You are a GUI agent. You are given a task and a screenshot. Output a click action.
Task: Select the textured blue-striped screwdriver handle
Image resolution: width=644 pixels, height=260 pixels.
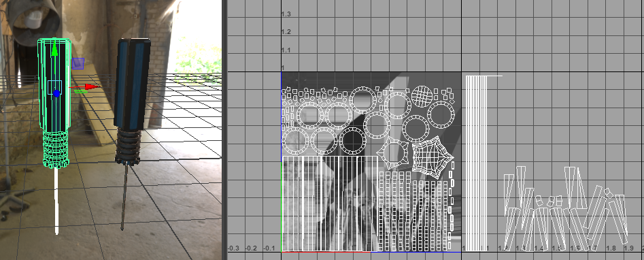coord(131,84)
